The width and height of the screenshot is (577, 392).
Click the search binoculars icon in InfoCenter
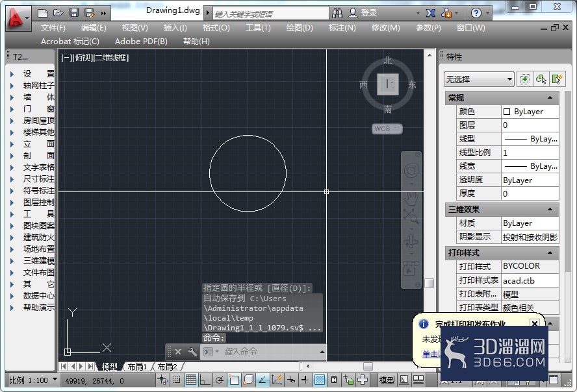coord(338,12)
